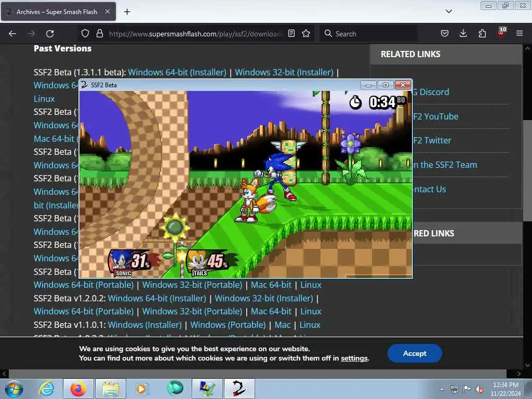532x399 pixels.
Task: Bookmark this page with the star icon
Action: pos(306,33)
